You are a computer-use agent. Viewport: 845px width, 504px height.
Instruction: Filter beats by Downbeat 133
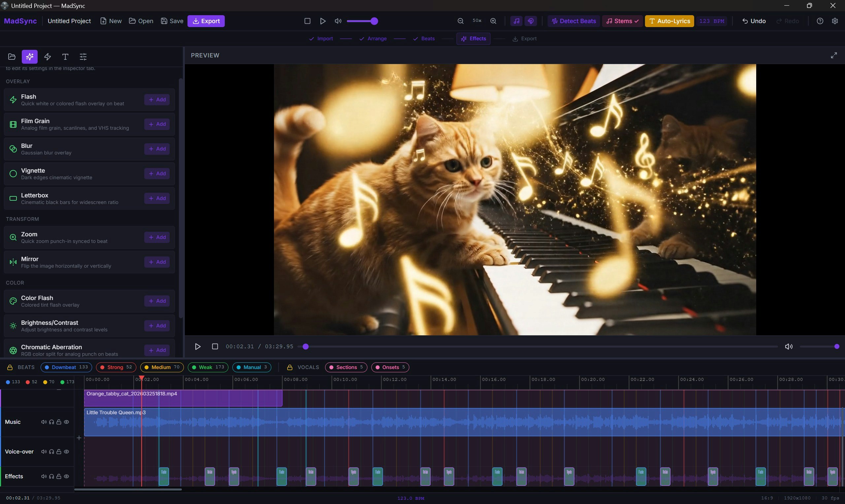66,367
